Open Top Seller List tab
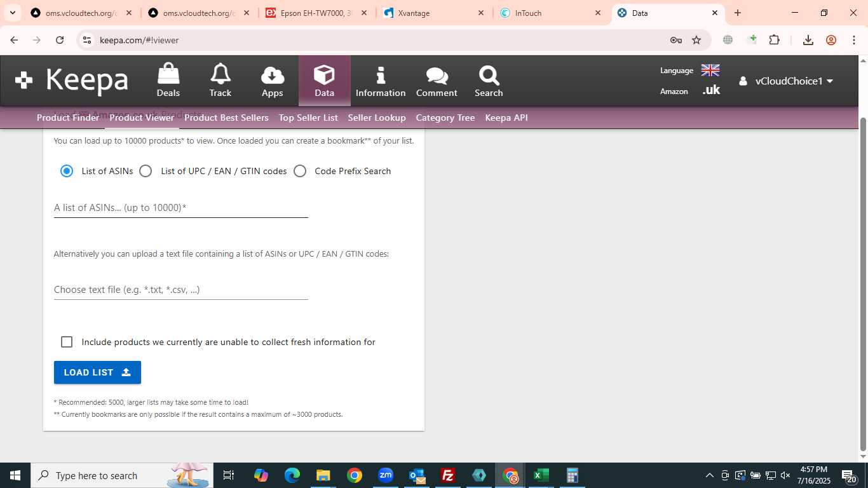The width and height of the screenshot is (868, 488). (x=308, y=118)
